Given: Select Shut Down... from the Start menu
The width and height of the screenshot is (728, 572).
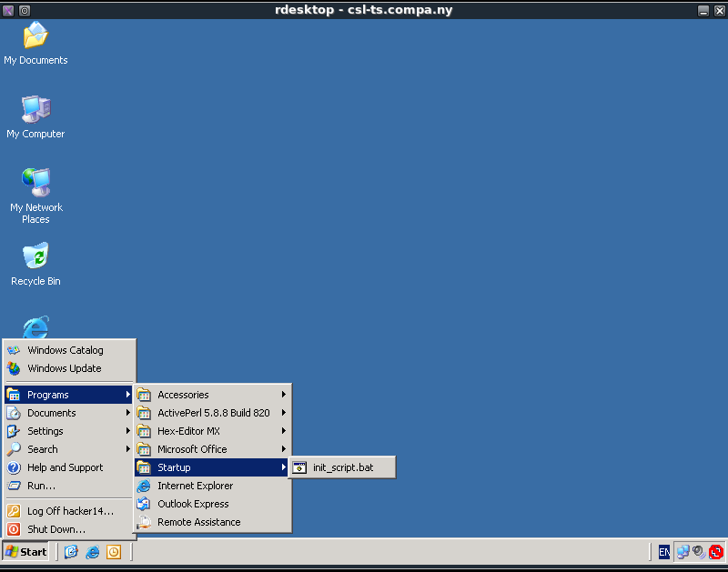Looking at the screenshot, I should tap(56, 529).
